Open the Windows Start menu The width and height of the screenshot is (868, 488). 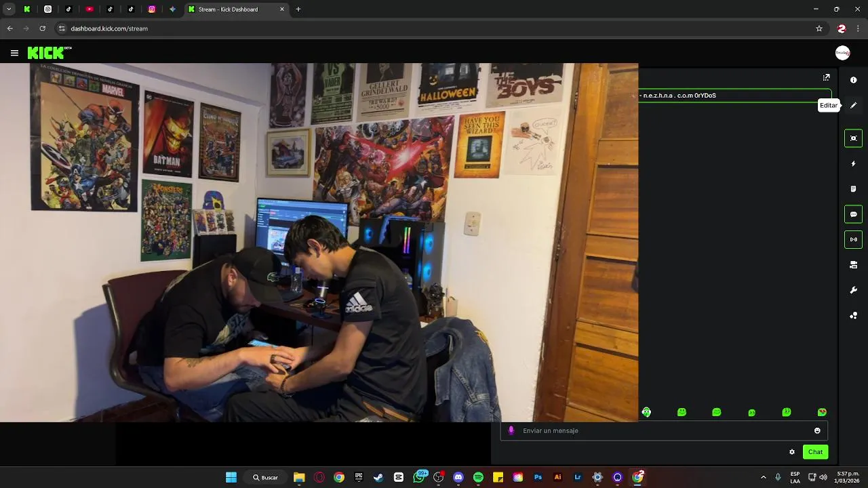point(231,477)
